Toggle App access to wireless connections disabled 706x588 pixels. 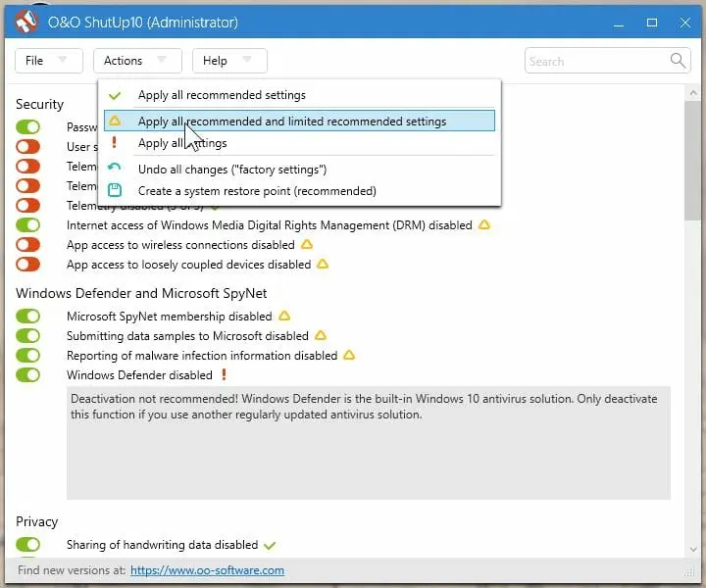(x=28, y=245)
